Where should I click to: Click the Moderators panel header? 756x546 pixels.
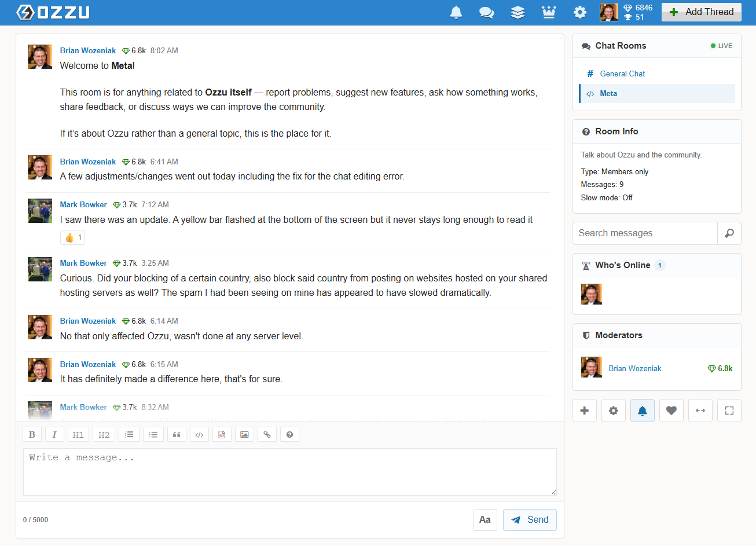pos(657,335)
